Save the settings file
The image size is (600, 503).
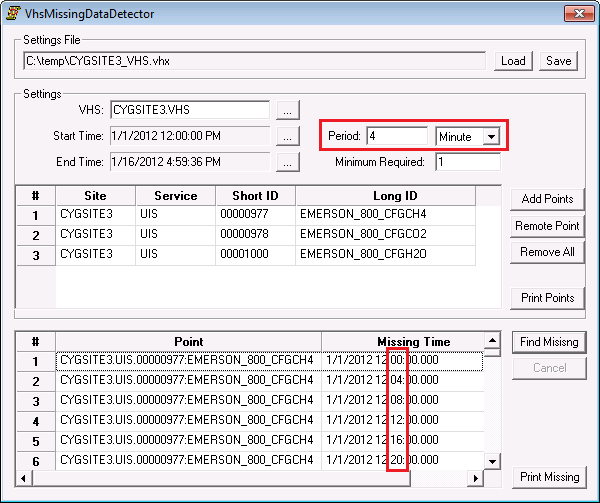pos(558,61)
